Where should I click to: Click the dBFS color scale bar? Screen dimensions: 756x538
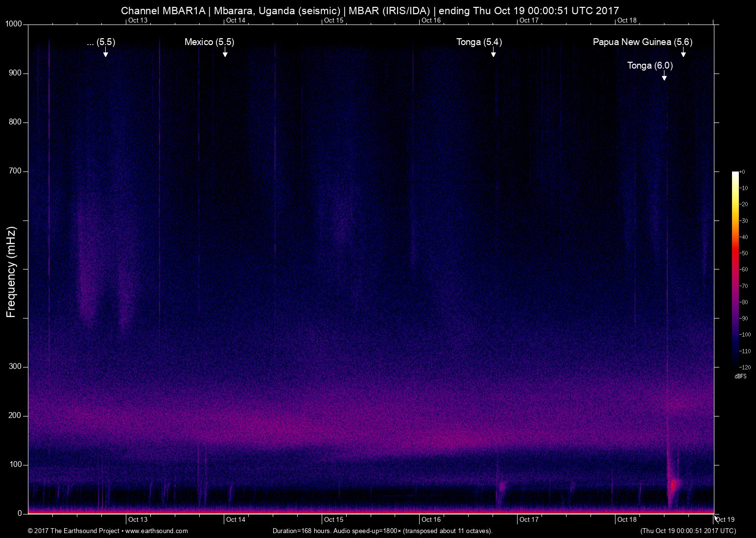click(x=735, y=269)
